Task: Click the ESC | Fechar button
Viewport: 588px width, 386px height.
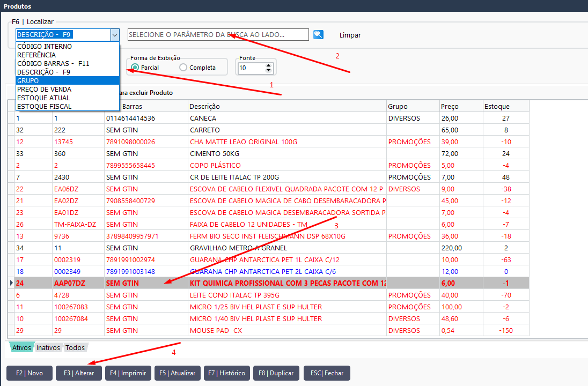Action: [327, 373]
